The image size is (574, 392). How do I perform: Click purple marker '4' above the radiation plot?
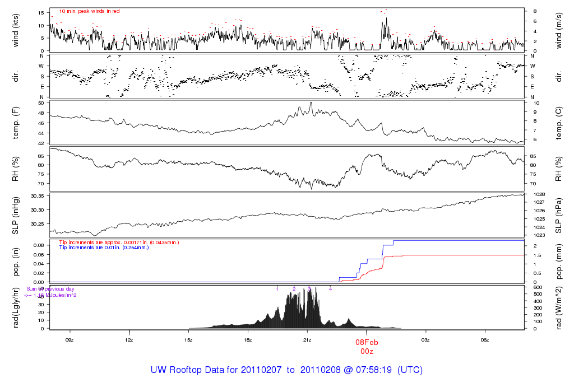330,289
